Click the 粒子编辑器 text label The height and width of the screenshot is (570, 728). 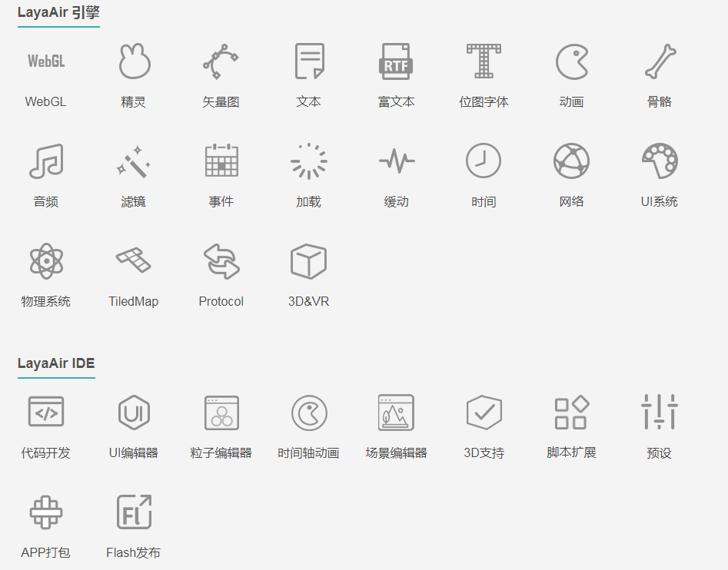click(x=221, y=452)
